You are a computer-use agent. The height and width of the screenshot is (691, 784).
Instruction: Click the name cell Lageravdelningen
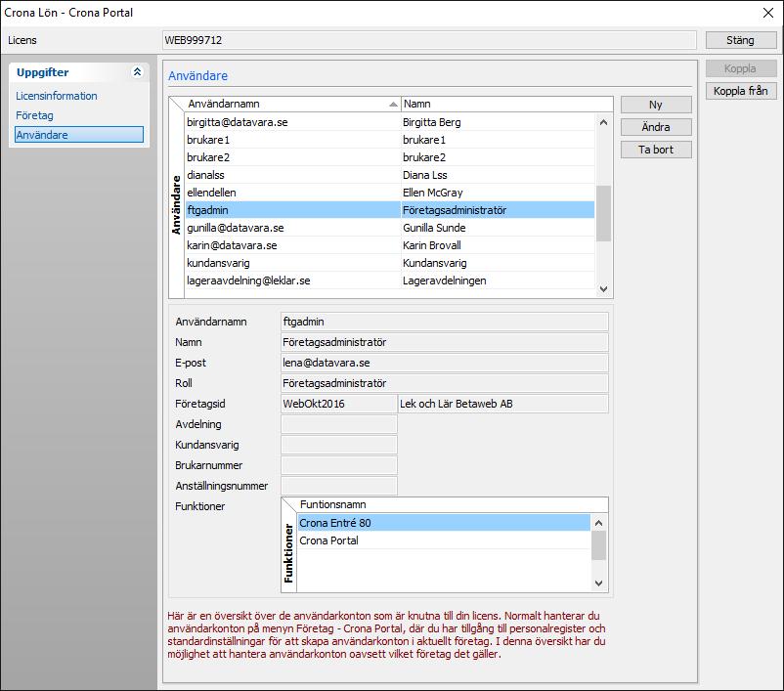498,281
